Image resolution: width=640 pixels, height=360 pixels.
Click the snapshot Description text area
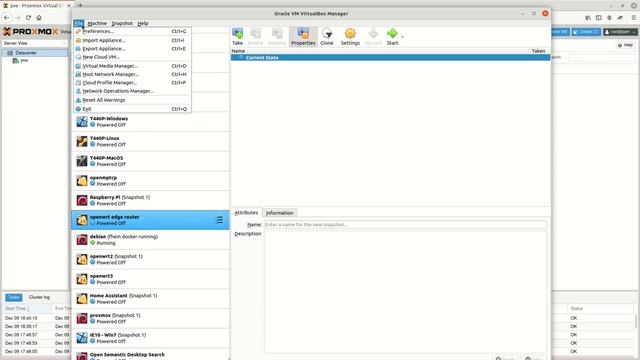pos(404,292)
